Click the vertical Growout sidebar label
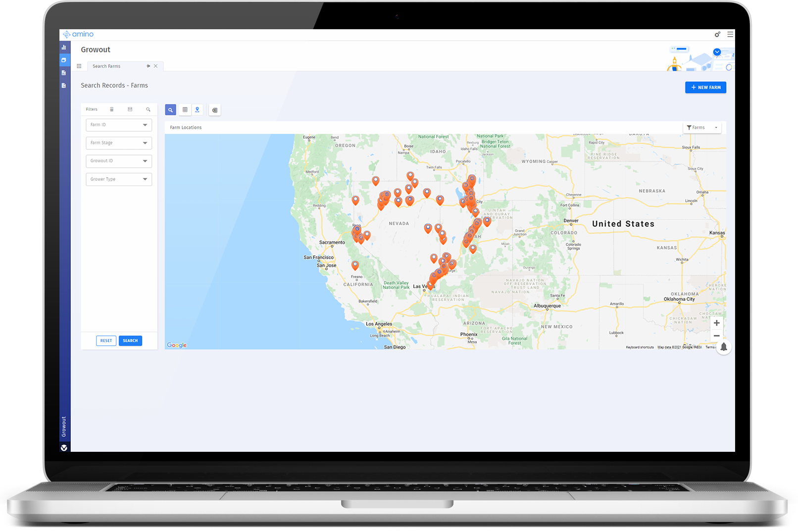Screen dimensions: 798x532 64,427
